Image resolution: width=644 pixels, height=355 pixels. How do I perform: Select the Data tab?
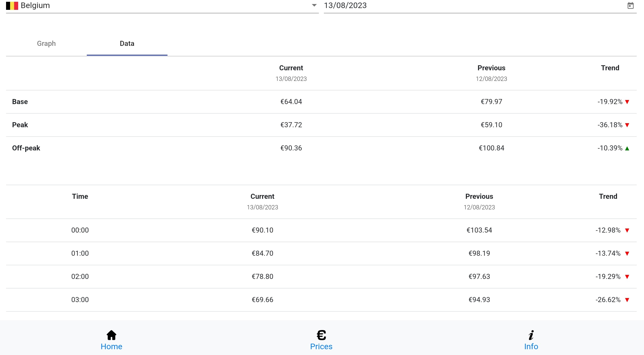click(127, 43)
